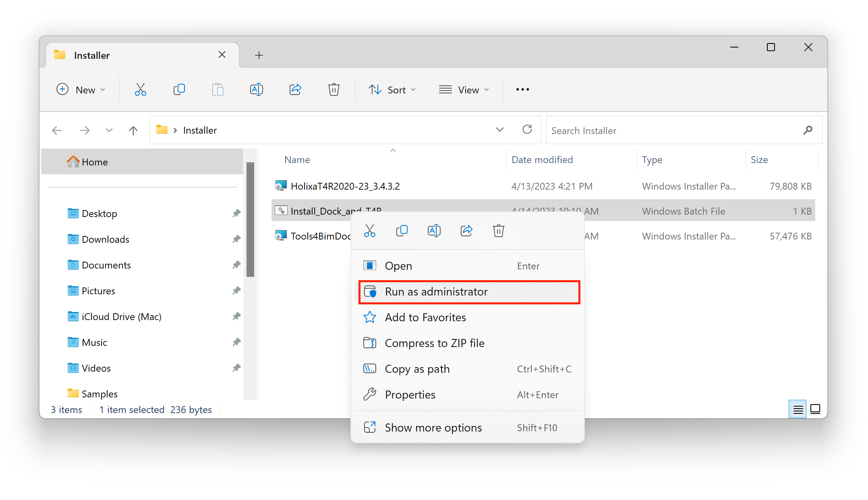
Task: Unpin Downloads from quick access
Action: pos(236,239)
